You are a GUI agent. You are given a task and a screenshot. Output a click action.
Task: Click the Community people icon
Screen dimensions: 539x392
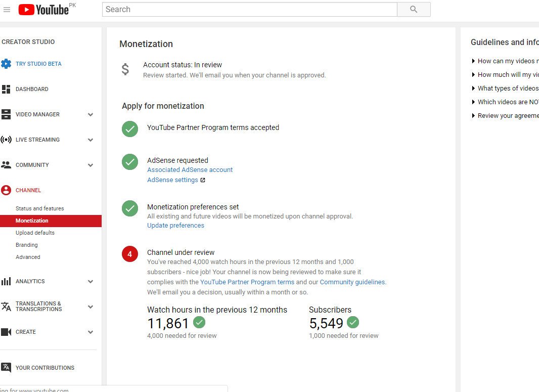6,165
